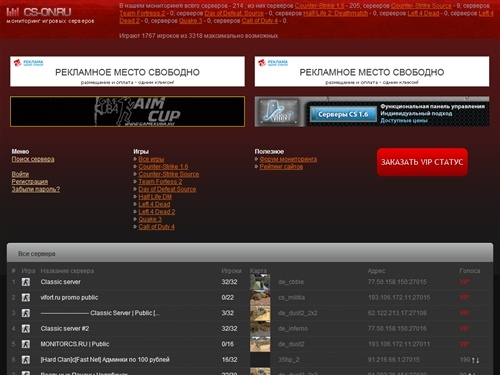Click the game icon for Classic server row
This screenshot has width=500, height=375.
coord(26,282)
